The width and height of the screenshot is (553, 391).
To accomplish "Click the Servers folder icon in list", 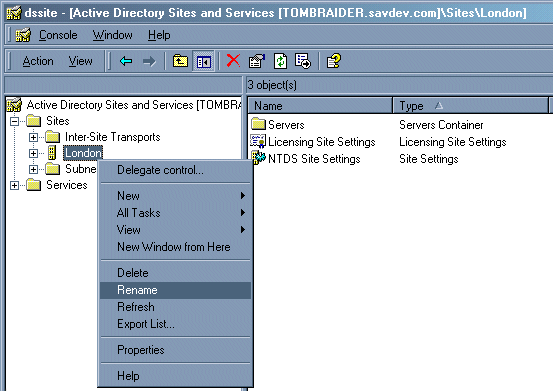I will (258, 124).
